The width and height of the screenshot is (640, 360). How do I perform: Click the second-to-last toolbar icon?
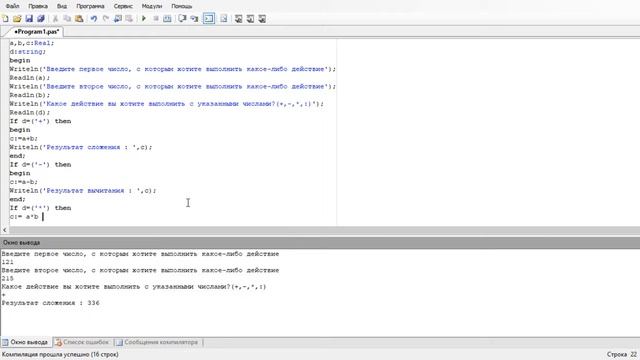click(250, 18)
